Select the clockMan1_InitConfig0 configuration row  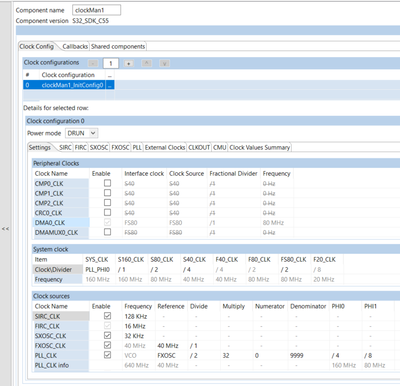coord(69,85)
